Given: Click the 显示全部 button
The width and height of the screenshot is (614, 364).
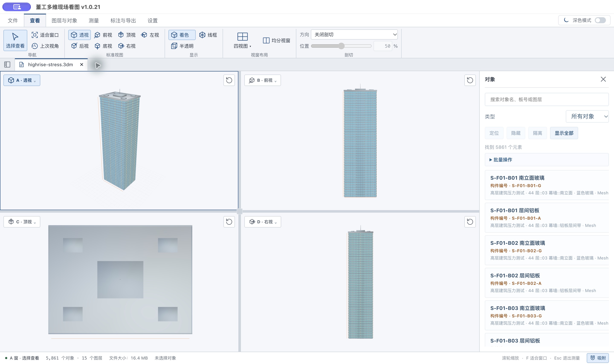Looking at the screenshot, I should pos(564,133).
